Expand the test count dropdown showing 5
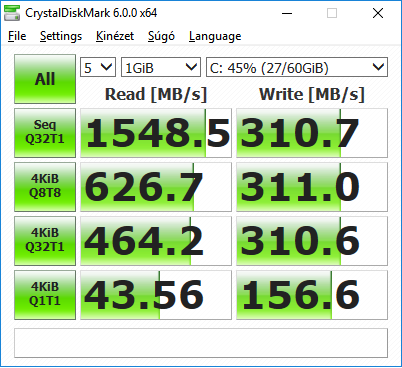This screenshot has width=402, height=368. (x=98, y=67)
